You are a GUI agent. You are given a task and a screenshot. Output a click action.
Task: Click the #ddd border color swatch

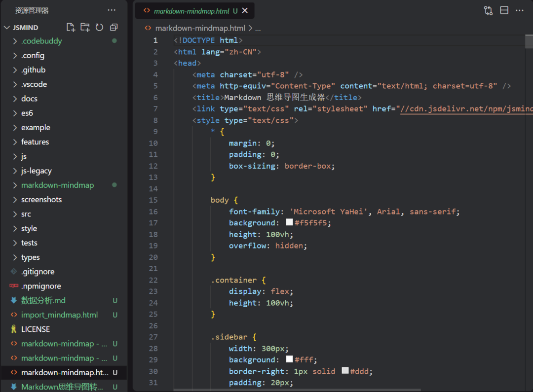point(345,371)
